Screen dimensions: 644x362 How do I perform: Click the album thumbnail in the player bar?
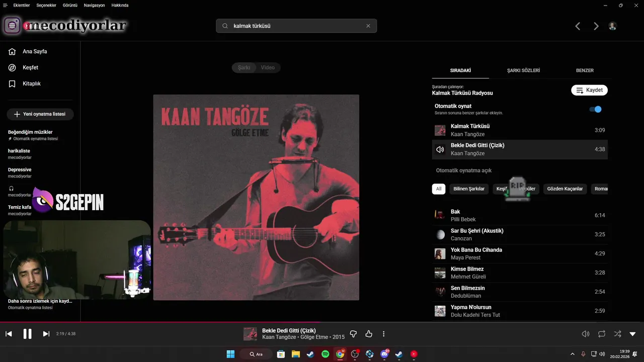250,334
